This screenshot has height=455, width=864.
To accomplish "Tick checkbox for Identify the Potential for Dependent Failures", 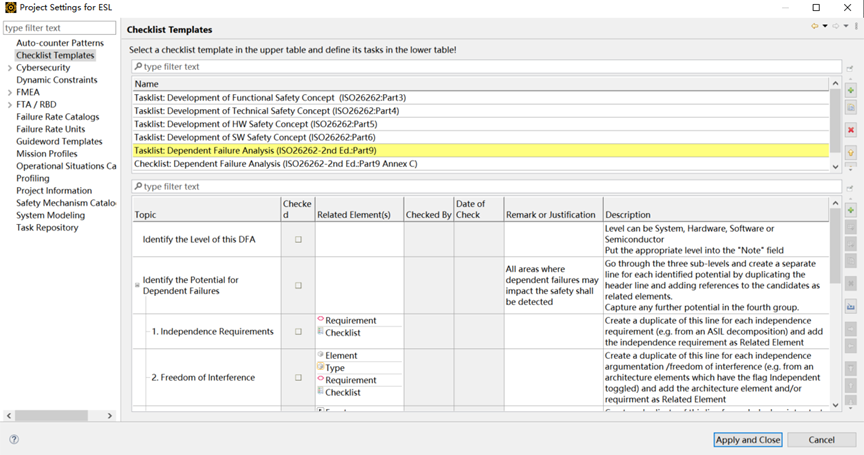I will [x=298, y=285].
